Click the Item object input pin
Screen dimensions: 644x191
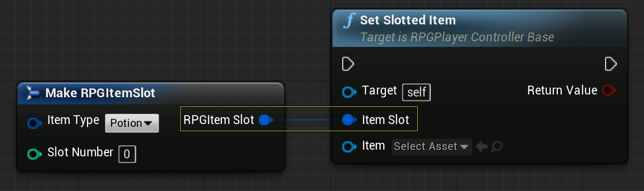pyautogui.click(x=349, y=147)
